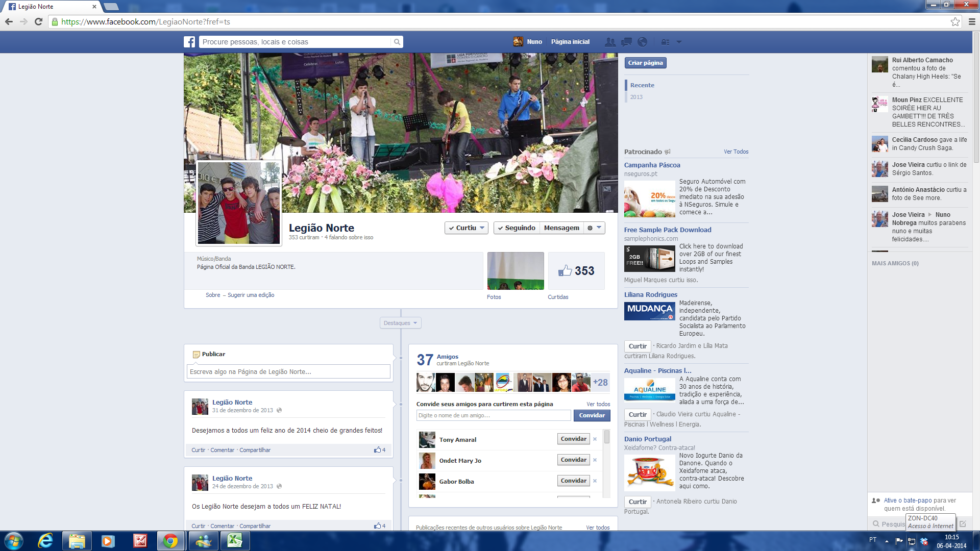Expand the Destaques dropdown
This screenshot has height=551, width=980.
(x=401, y=323)
